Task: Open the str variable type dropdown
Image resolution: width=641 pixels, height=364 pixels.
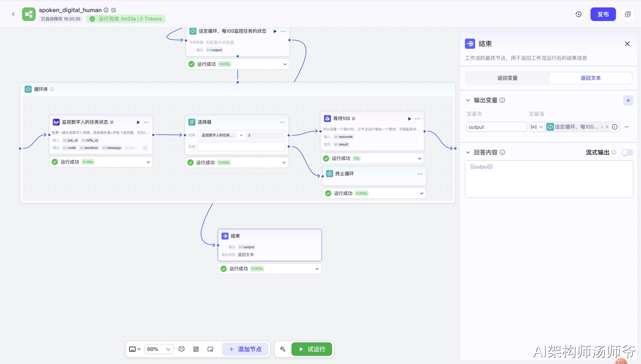Action: (537, 127)
